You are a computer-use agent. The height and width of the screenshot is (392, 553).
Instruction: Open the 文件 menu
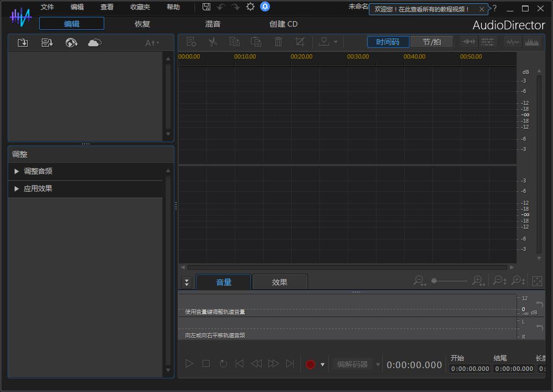pos(47,7)
